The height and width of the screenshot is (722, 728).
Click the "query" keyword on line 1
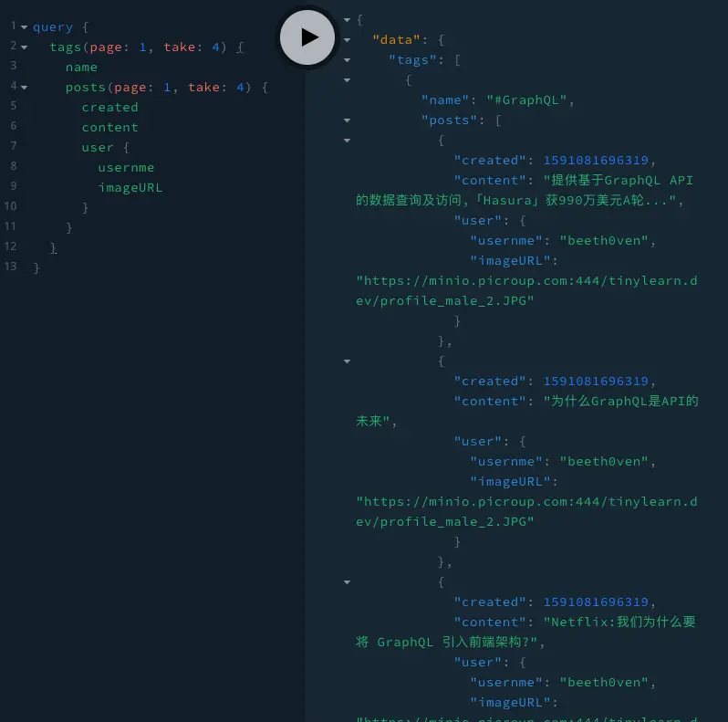(53, 27)
